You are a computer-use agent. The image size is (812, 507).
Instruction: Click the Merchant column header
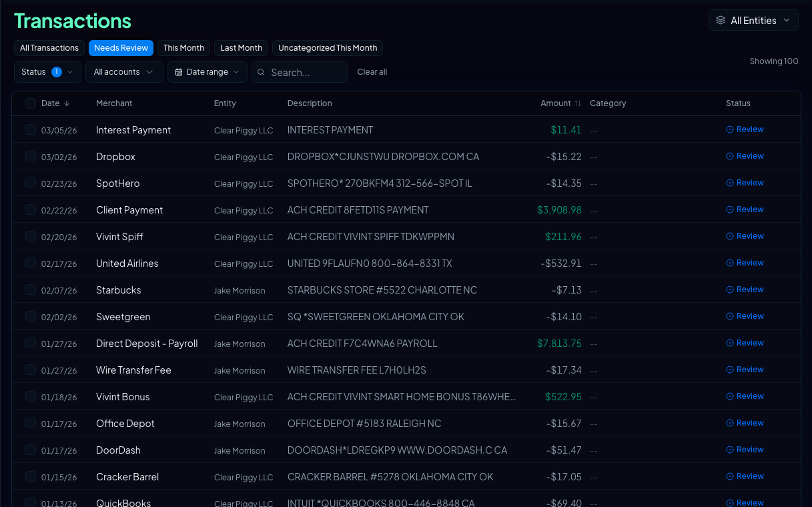[x=114, y=103]
